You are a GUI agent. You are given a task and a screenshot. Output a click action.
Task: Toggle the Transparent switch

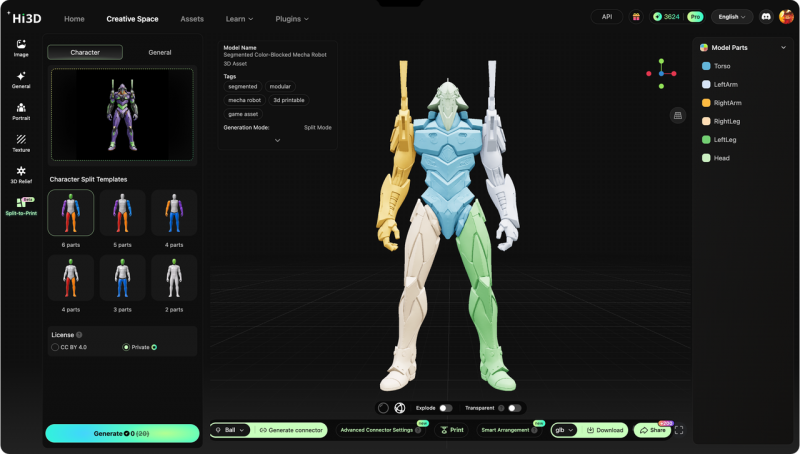pos(515,408)
